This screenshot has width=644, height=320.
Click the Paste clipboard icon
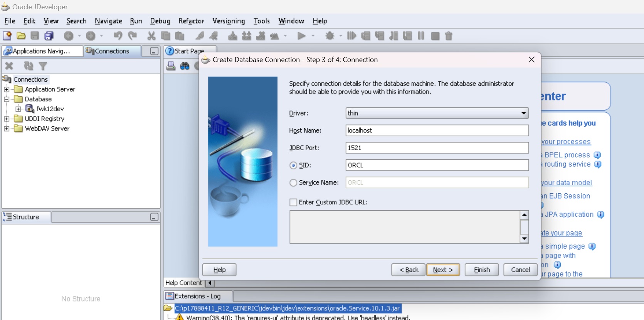click(x=180, y=36)
